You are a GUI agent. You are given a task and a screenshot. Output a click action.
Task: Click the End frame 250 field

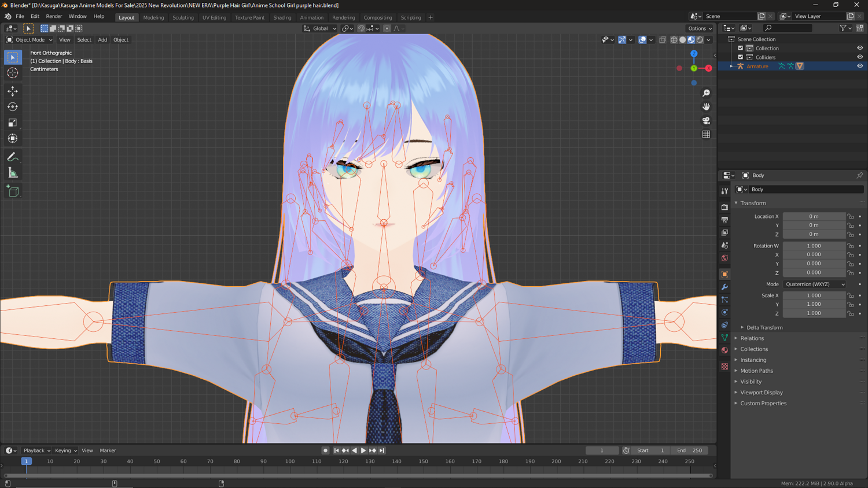pyautogui.click(x=689, y=450)
